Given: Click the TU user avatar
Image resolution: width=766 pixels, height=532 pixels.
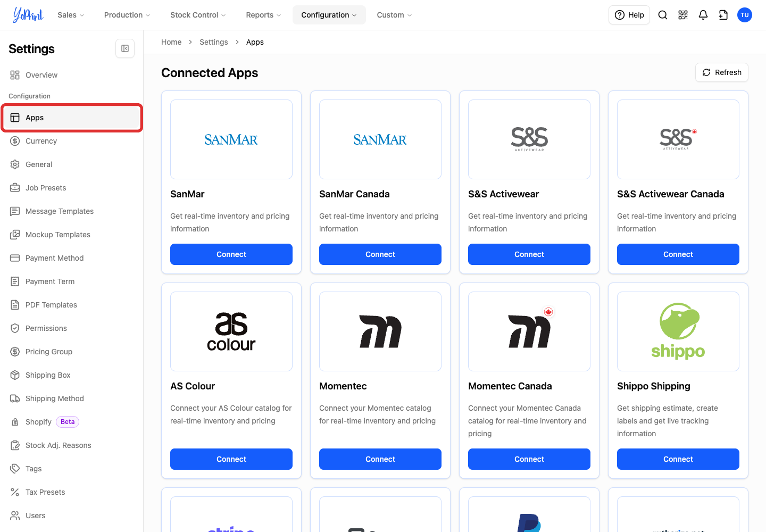Looking at the screenshot, I should [x=745, y=15].
